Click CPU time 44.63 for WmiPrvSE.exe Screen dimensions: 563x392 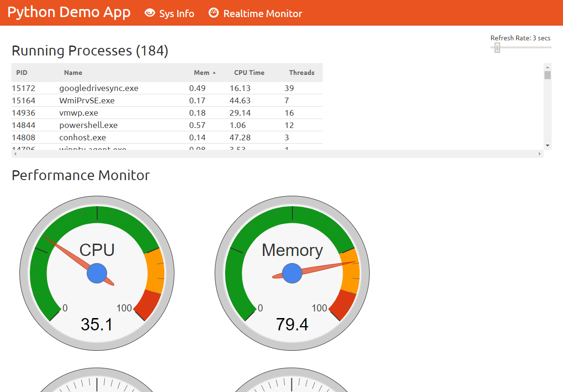coord(240,100)
